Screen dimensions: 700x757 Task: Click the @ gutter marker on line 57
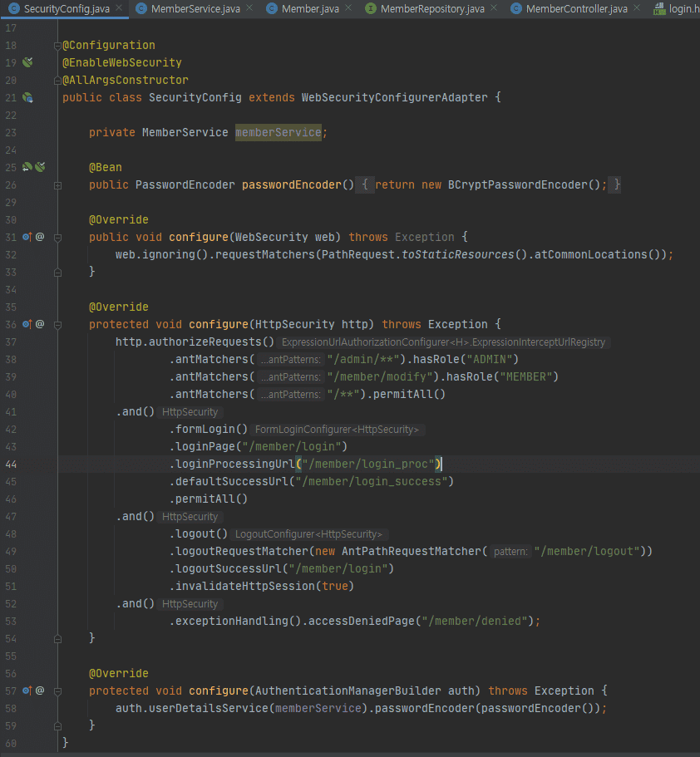[x=40, y=691]
